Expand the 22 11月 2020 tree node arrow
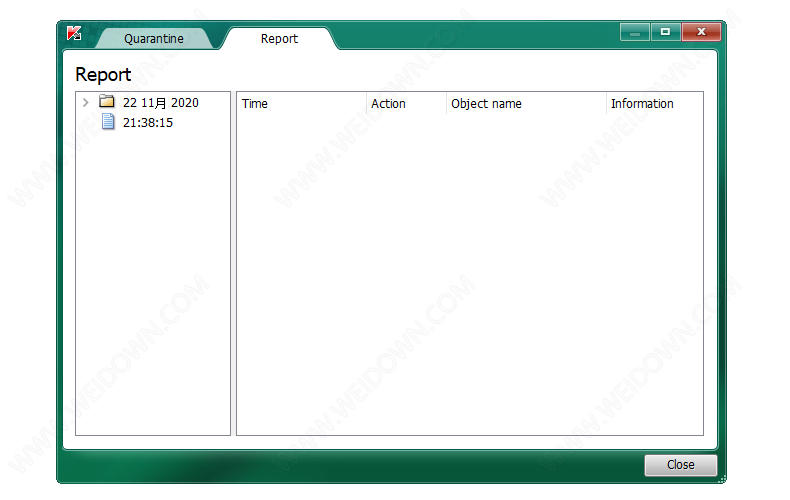 pyautogui.click(x=86, y=102)
